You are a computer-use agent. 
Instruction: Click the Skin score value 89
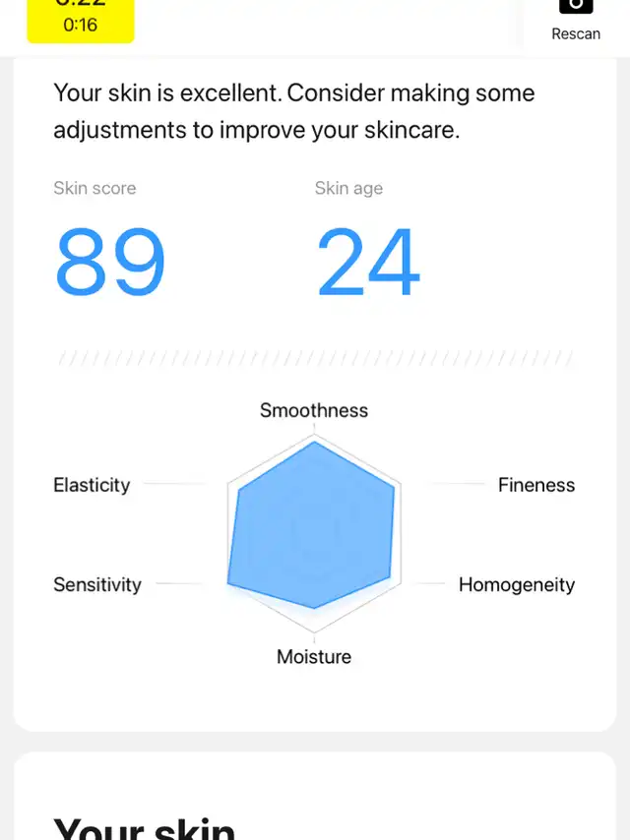pos(110,262)
